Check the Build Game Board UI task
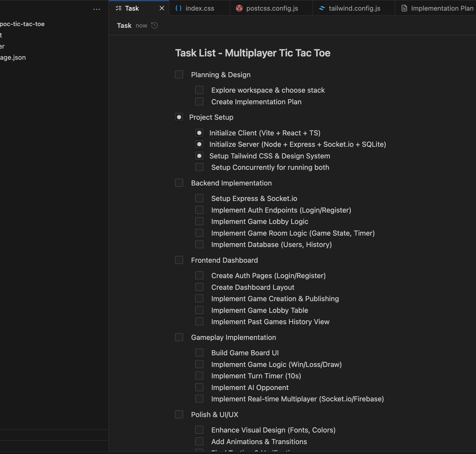Screen dimensions: 476x454 pos(200,353)
